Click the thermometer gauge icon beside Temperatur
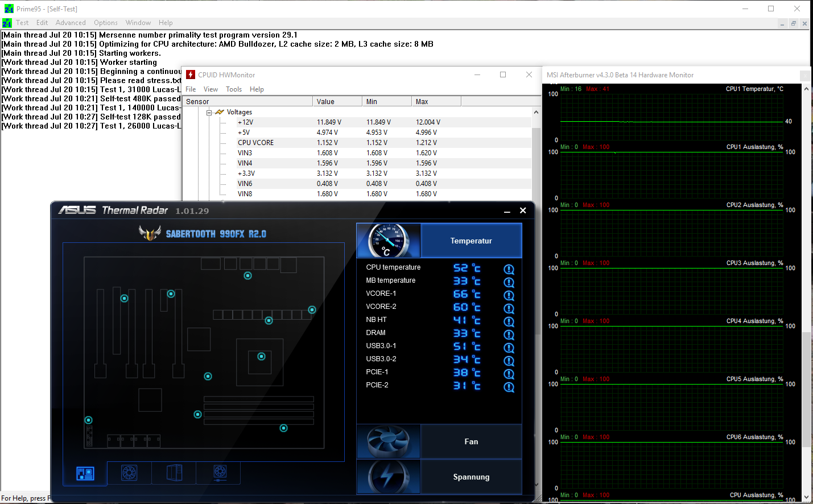 pyautogui.click(x=389, y=241)
